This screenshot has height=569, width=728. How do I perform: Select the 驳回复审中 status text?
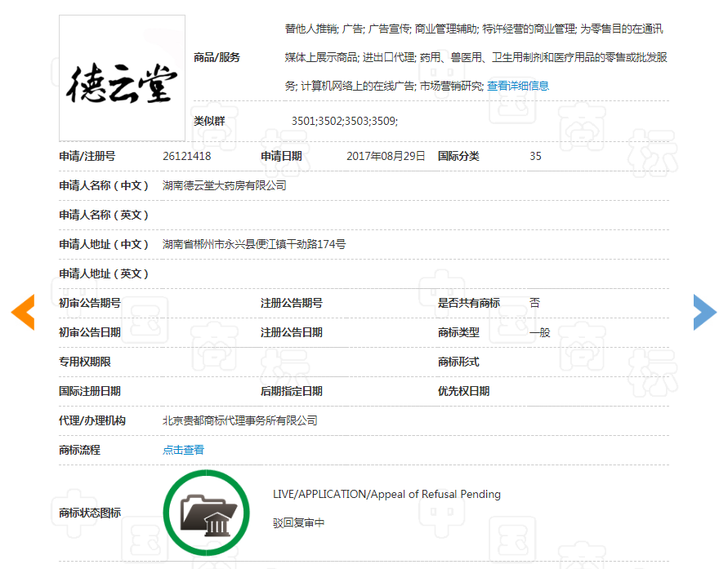[298, 522]
